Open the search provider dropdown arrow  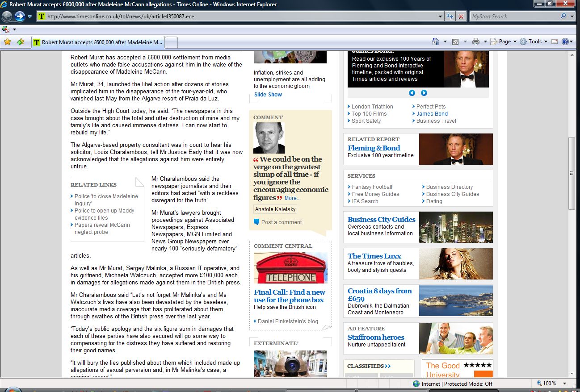572,17
